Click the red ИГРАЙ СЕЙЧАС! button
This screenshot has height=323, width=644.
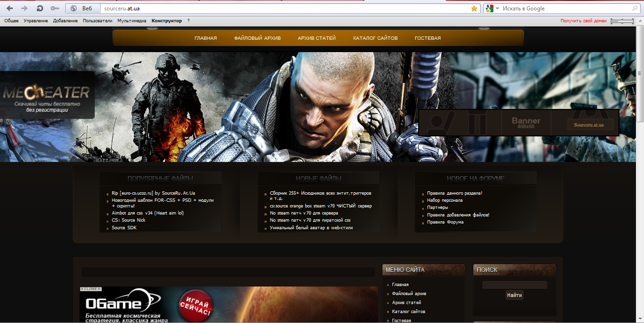click(195, 305)
